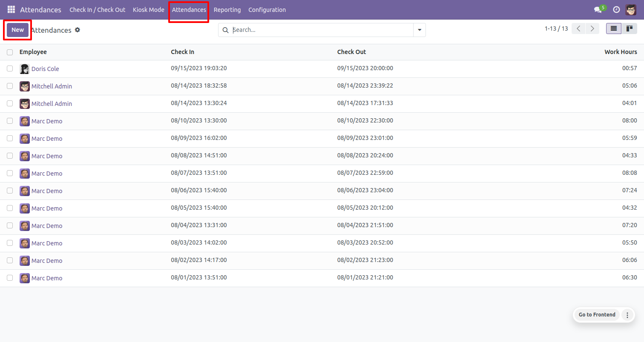Click check out time 08/06/2023 23:04:00
The image size is (644, 342).
coord(365,190)
